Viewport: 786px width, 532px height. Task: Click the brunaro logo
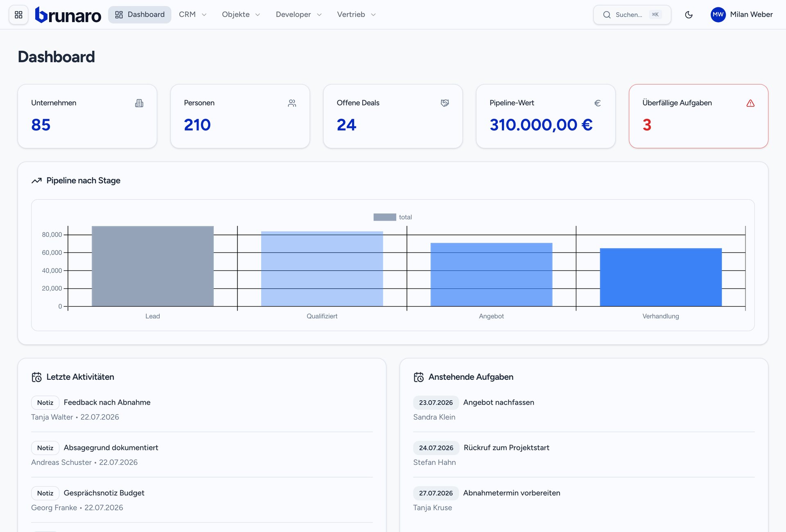pos(68,15)
